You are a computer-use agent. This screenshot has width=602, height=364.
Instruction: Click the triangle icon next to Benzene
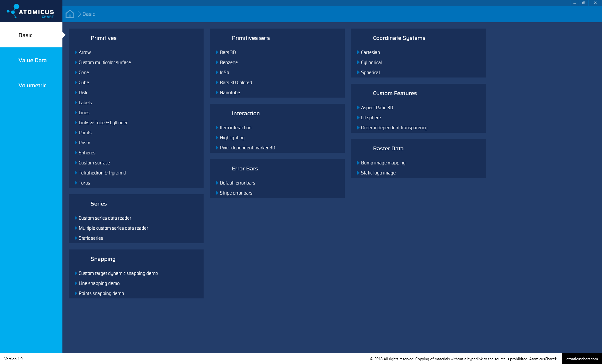tap(217, 62)
